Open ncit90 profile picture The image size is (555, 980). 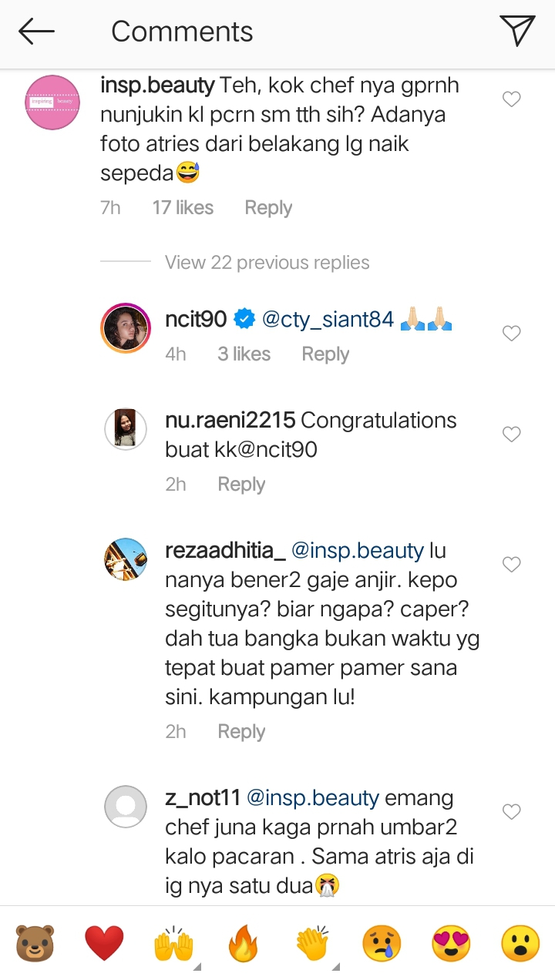(x=125, y=327)
